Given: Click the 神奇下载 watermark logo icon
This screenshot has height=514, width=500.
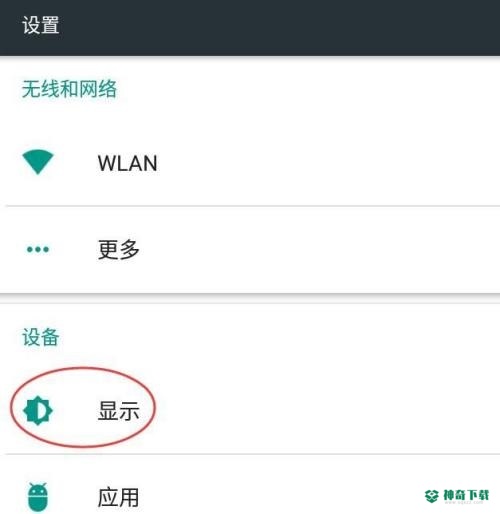Looking at the screenshot, I should tap(432, 496).
